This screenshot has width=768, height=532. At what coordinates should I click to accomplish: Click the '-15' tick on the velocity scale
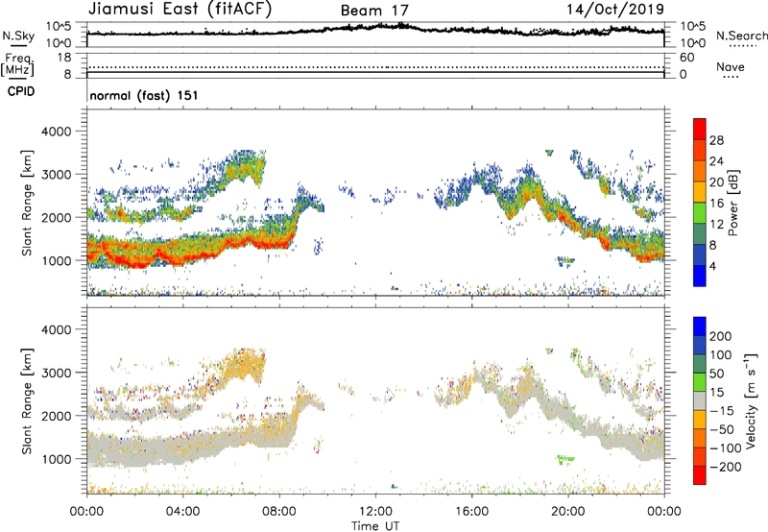tap(722, 410)
